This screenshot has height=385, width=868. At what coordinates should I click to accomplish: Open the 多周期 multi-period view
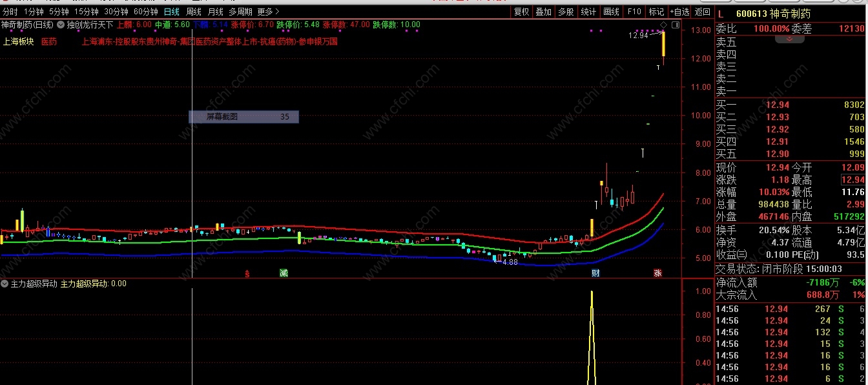pyautogui.click(x=240, y=12)
